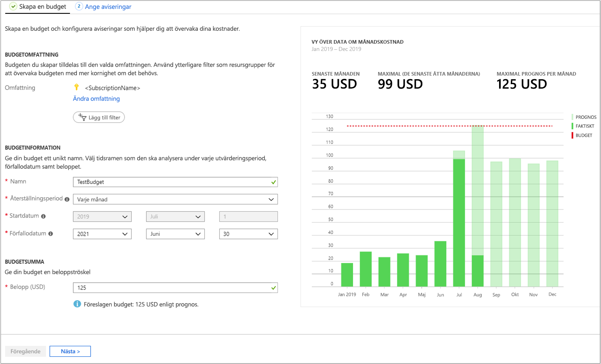Viewport: 601px width, 364px height.
Task: Click the BUDGETSUMMA heading
Action: point(24,262)
